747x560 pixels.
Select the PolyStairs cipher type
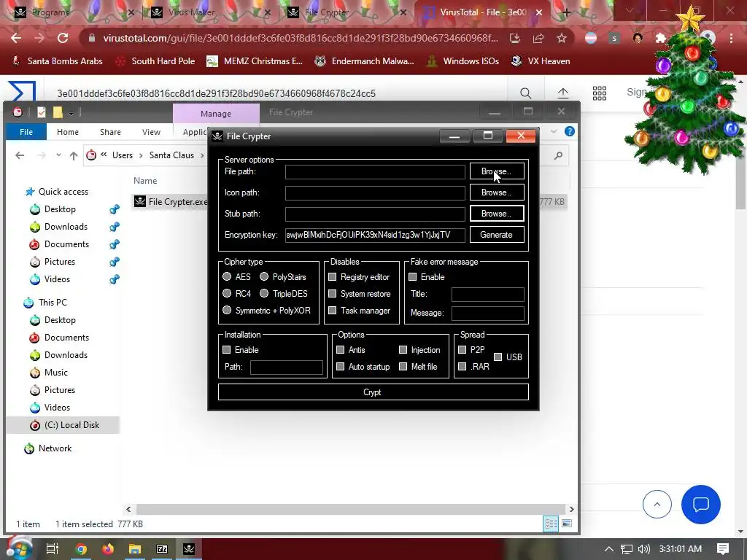(x=264, y=276)
